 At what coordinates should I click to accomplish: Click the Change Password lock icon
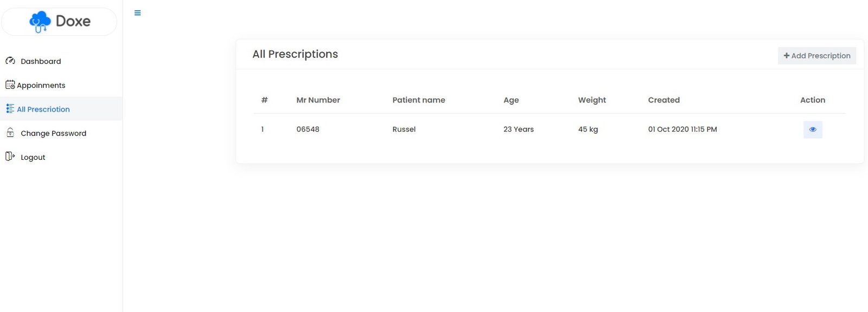tap(10, 133)
